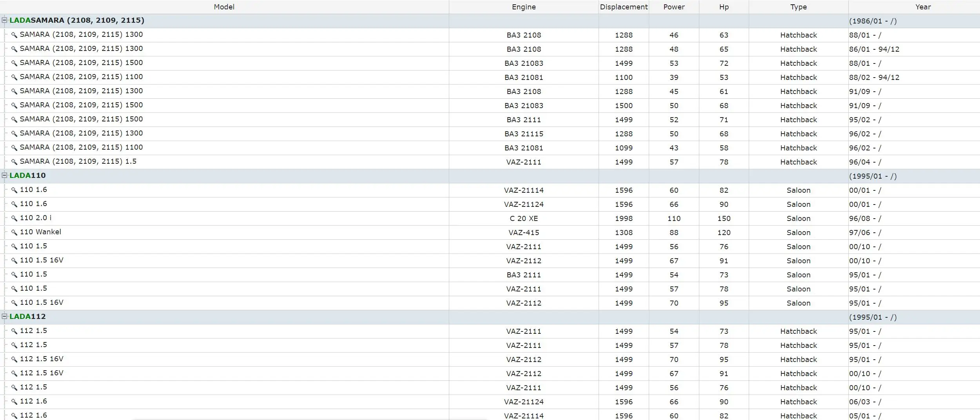The width and height of the screenshot is (980, 420).
Task: Click magnifier icon for 112 1.5 16V 91 hp
Action: tap(14, 373)
